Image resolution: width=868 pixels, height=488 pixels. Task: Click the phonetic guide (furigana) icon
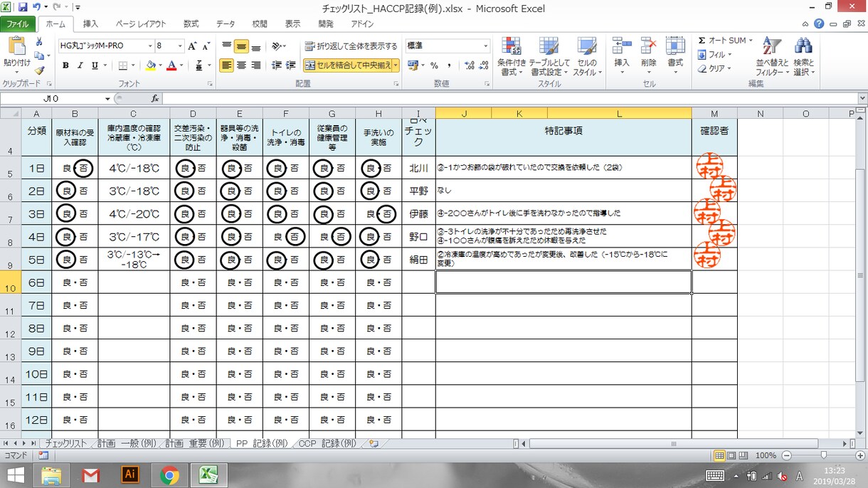point(199,65)
